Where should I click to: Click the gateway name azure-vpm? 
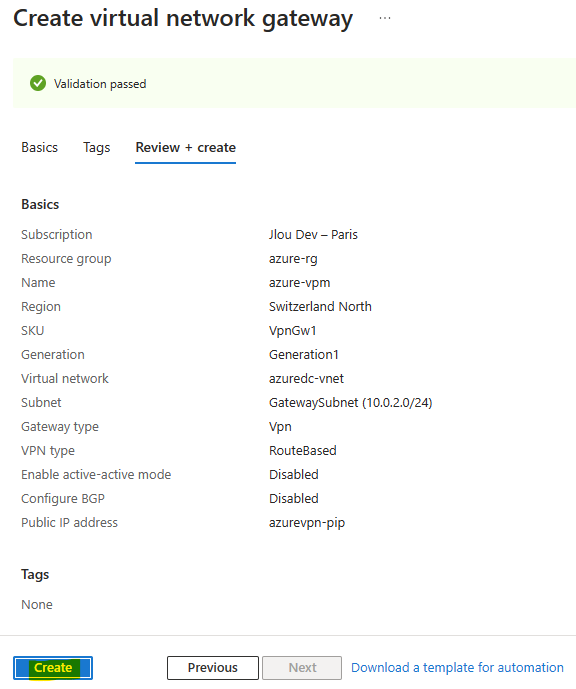pyautogui.click(x=299, y=283)
